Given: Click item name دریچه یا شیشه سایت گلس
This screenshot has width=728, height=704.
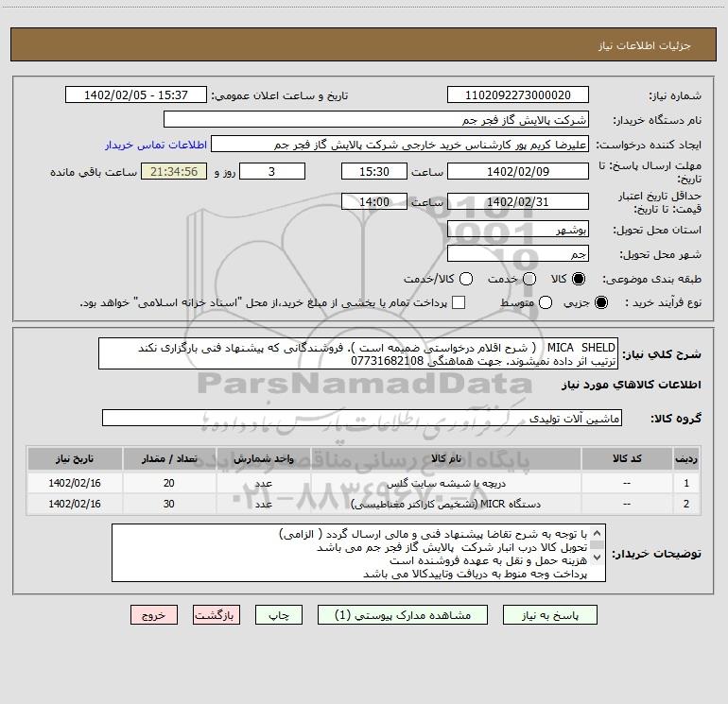Looking at the screenshot, I should 446,483.
